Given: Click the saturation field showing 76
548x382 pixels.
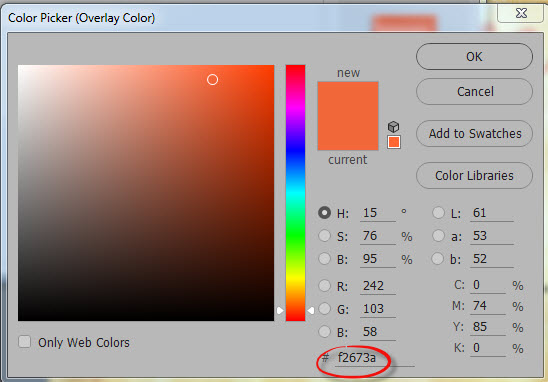Looking at the screenshot, I should [377, 236].
